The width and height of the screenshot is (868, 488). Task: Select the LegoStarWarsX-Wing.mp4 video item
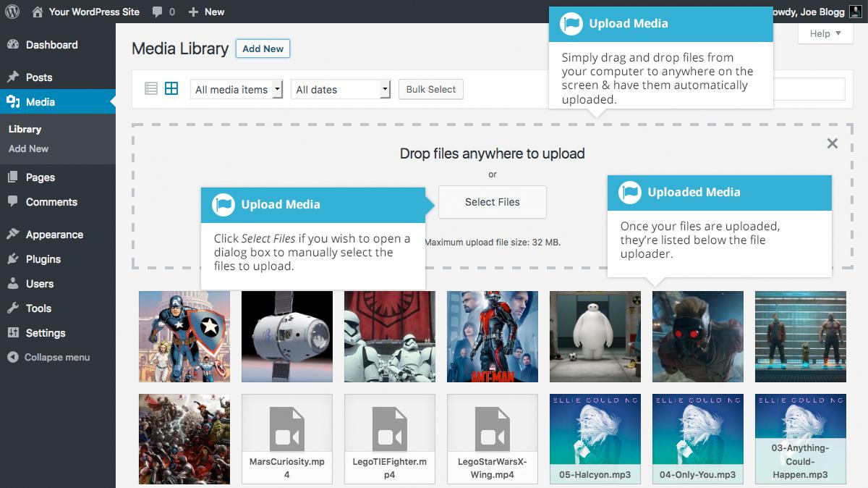493,439
